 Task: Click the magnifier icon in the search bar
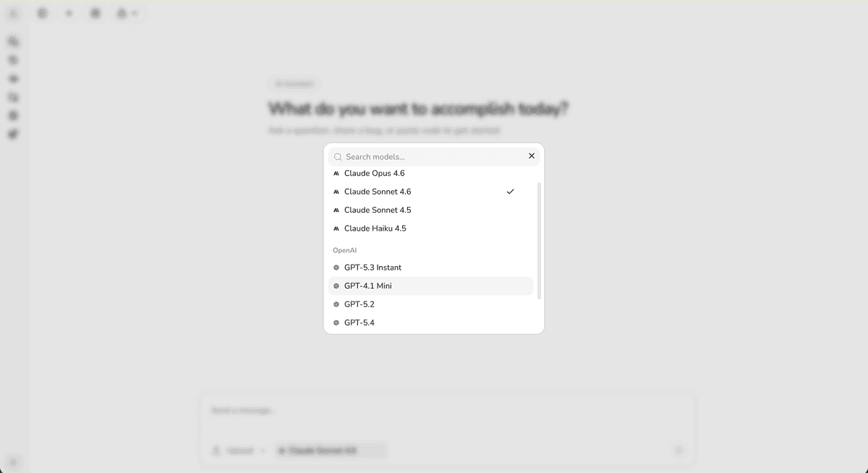pos(337,156)
